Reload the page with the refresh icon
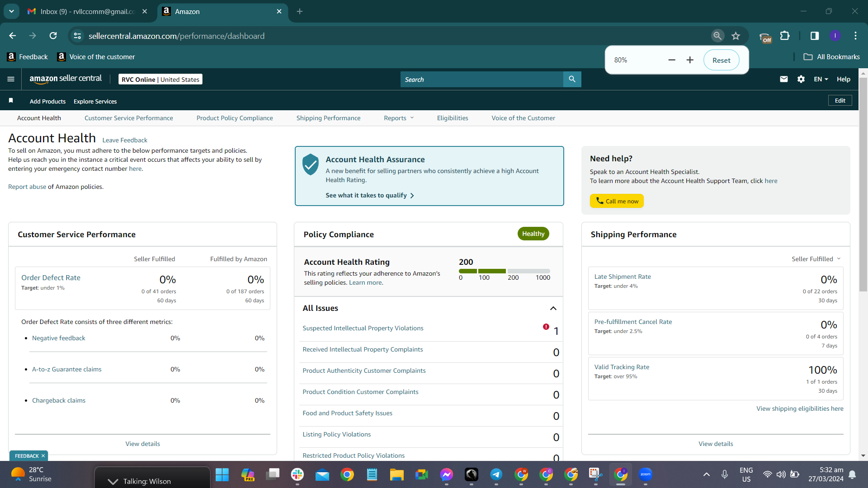Image resolution: width=868 pixels, height=488 pixels. [53, 36]
